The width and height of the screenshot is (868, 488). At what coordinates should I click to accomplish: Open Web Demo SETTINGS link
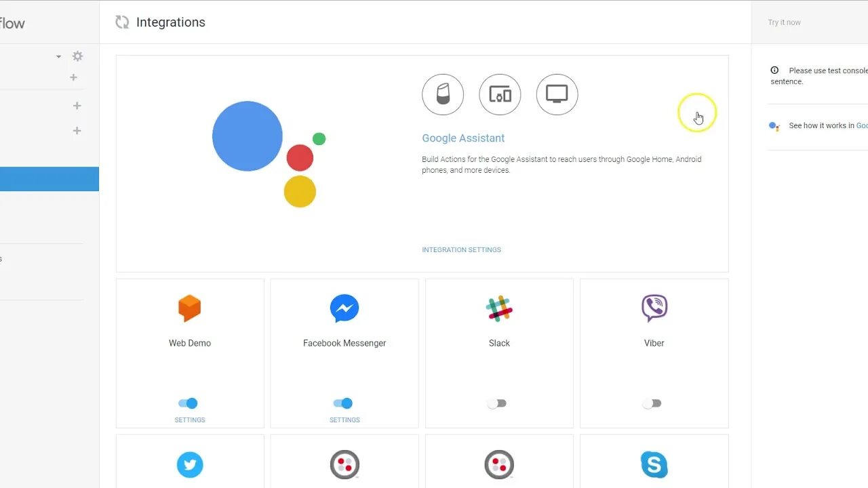point(190,420)
